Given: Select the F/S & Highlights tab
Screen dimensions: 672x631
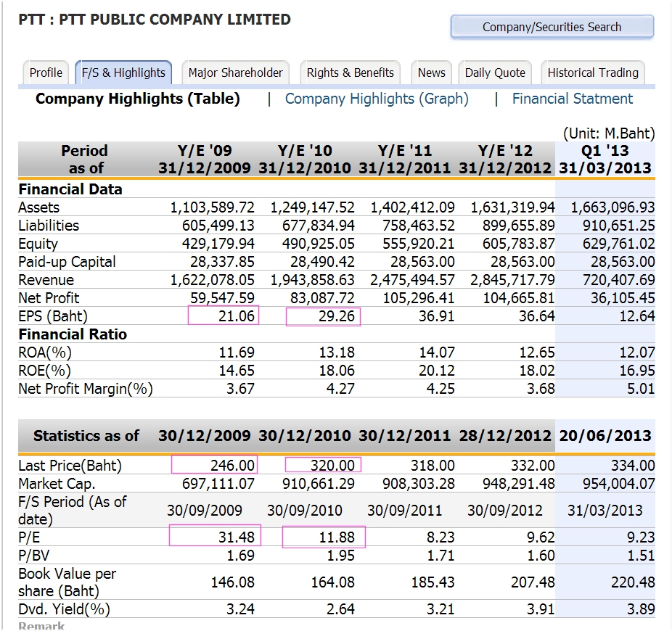Looking at the screenshot, I should 123,73.
